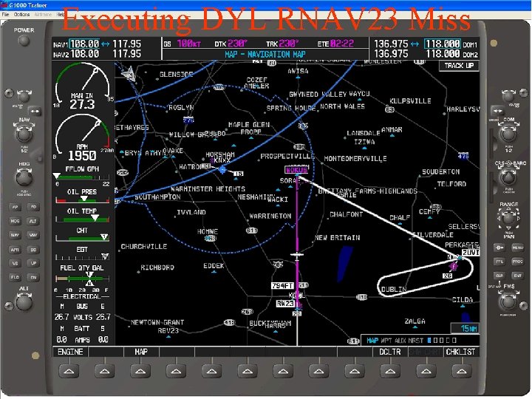Select the ENGINE softkey label

(x=70, y=352)
